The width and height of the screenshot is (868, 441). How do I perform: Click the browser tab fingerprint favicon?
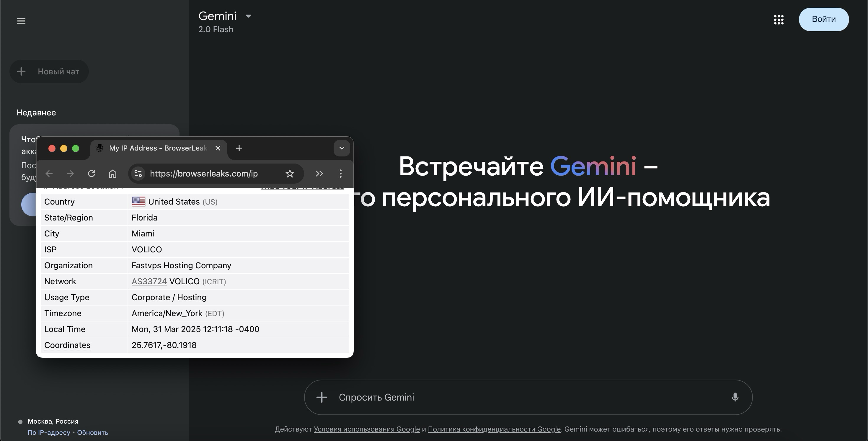click(100, 148)
